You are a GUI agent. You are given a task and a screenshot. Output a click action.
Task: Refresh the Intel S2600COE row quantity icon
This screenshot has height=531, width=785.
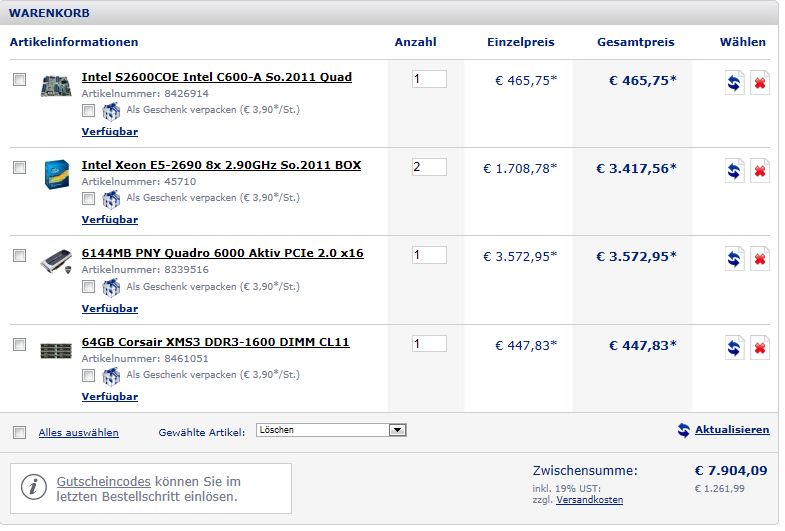click(734, 83)
